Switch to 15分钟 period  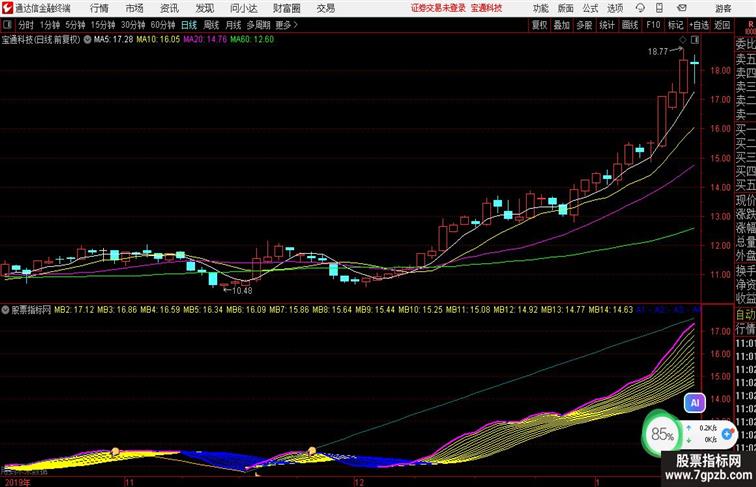click(103, 25)
